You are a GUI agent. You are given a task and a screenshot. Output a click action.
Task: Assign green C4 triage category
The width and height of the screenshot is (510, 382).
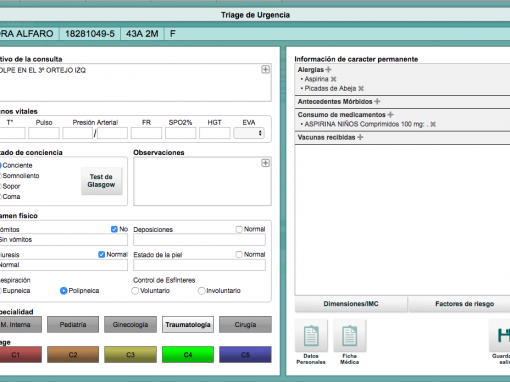tap(188, 354)
